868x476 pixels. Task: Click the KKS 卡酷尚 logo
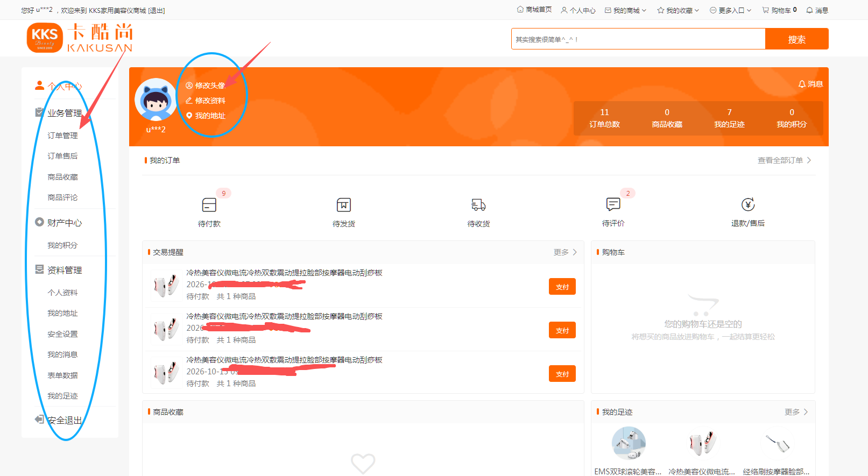[x=80, y=38]
